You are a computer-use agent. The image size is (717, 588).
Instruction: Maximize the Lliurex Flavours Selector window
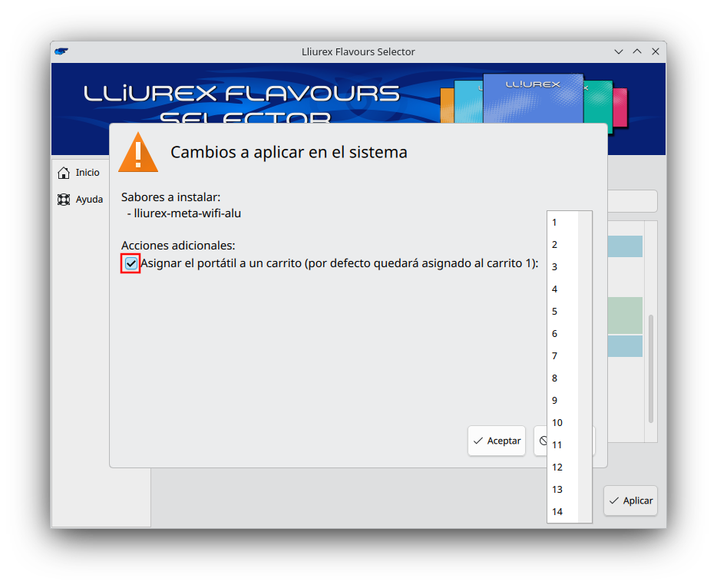tap(637, 51)
